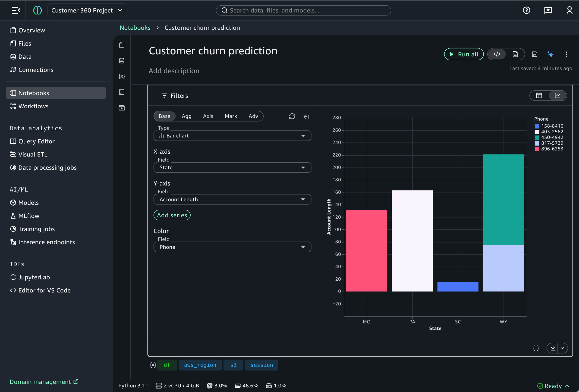Open the chart Type dropdown showing Bar chart
Image resolution: width=579 pixels, height=392 pixels.
point(232,136)
